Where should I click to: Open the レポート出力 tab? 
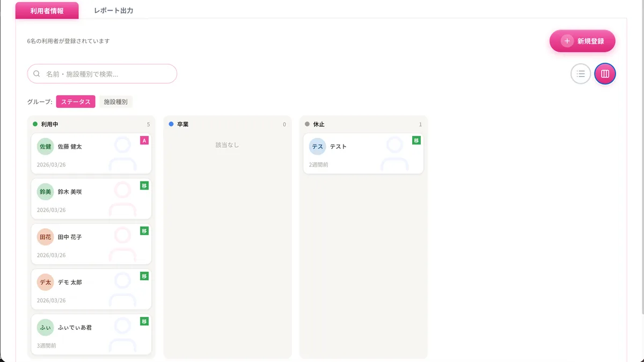point(114,10)
